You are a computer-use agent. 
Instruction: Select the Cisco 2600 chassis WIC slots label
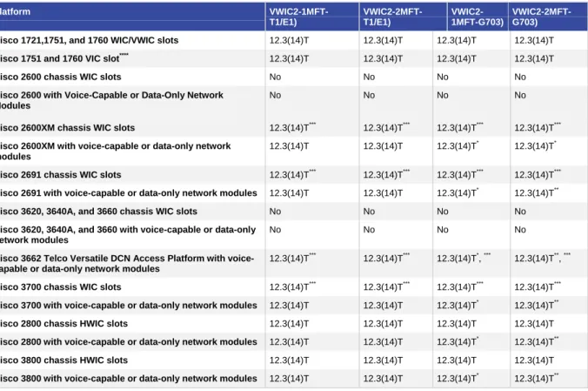pos(60,77)
